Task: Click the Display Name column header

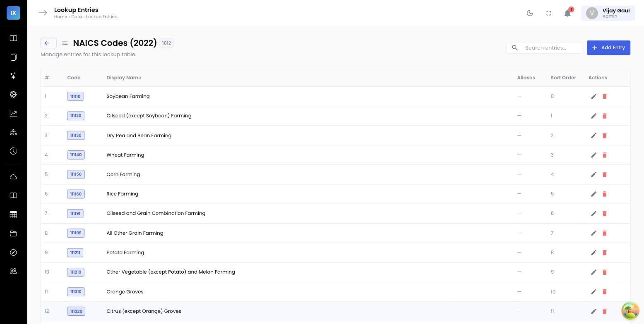Action: pyautogui.click(x=124, y=78)
